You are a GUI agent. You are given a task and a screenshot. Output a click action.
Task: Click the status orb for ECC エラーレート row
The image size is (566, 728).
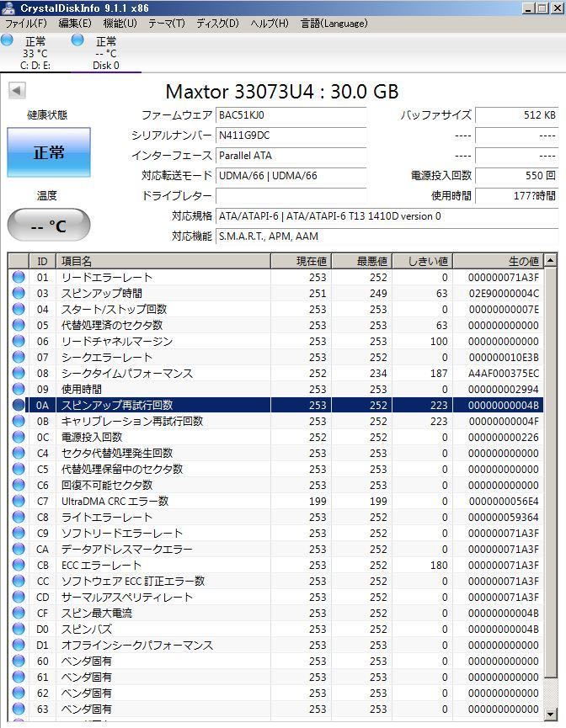tap(19, 565)
